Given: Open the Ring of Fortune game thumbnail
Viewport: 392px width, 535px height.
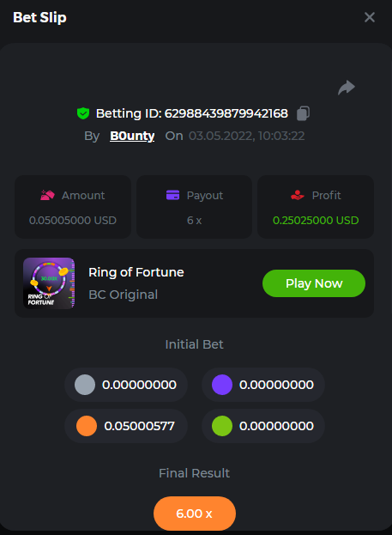Looking at the screenshot, I should click(49, 283).
